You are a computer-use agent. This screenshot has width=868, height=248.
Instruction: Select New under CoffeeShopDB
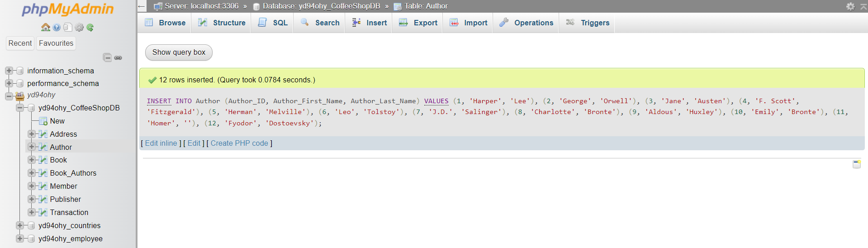[57, 121]
